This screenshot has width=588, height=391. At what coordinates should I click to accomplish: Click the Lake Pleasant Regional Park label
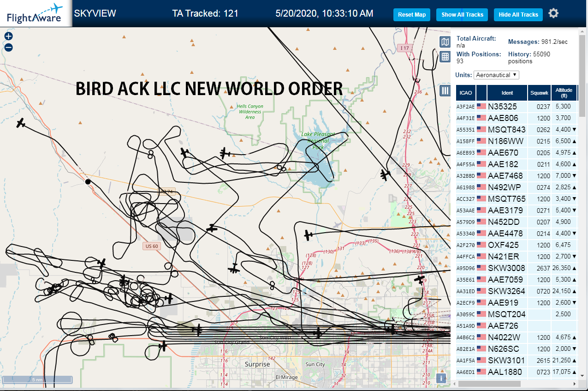(x=318, y=141)
